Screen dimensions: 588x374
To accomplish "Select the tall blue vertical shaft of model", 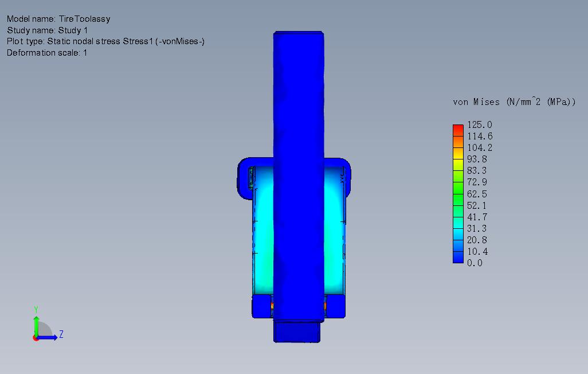I will tap(299, 177).
